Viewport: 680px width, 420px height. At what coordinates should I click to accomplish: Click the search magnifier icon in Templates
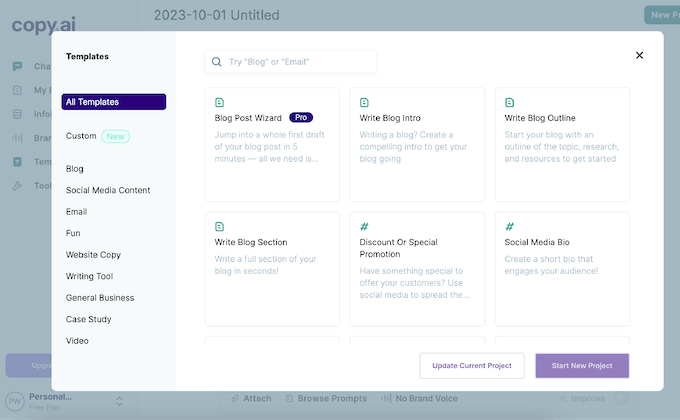[216, 62]
